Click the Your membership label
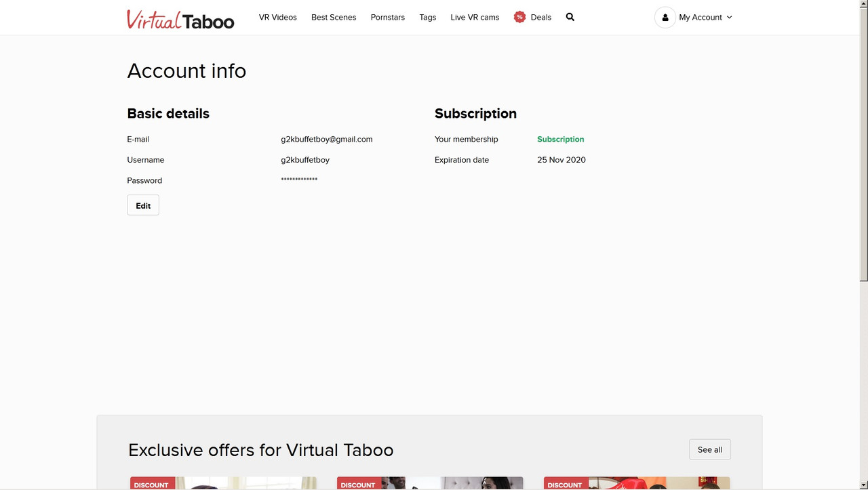Screen dimensions: 868x490 (467, 139)
